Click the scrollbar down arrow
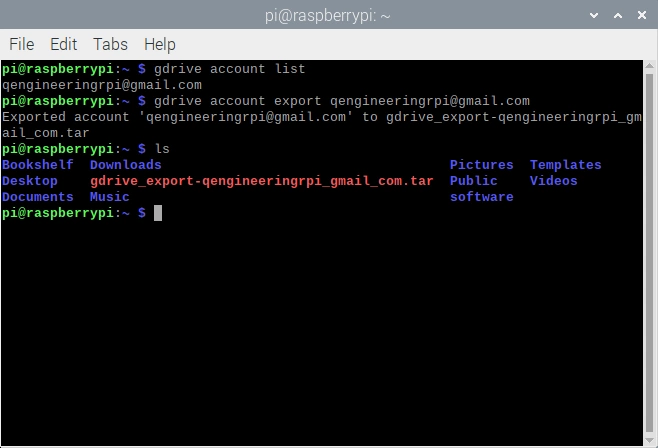This screenshot has height=448, width=658. 650,441
